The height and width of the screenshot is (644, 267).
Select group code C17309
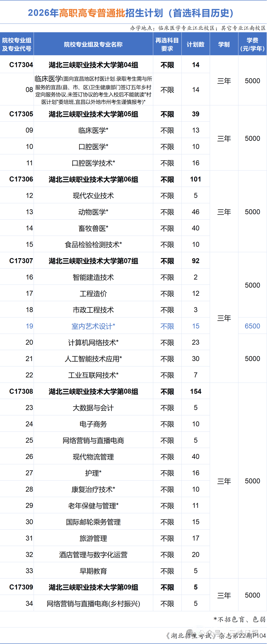point(21,587)
